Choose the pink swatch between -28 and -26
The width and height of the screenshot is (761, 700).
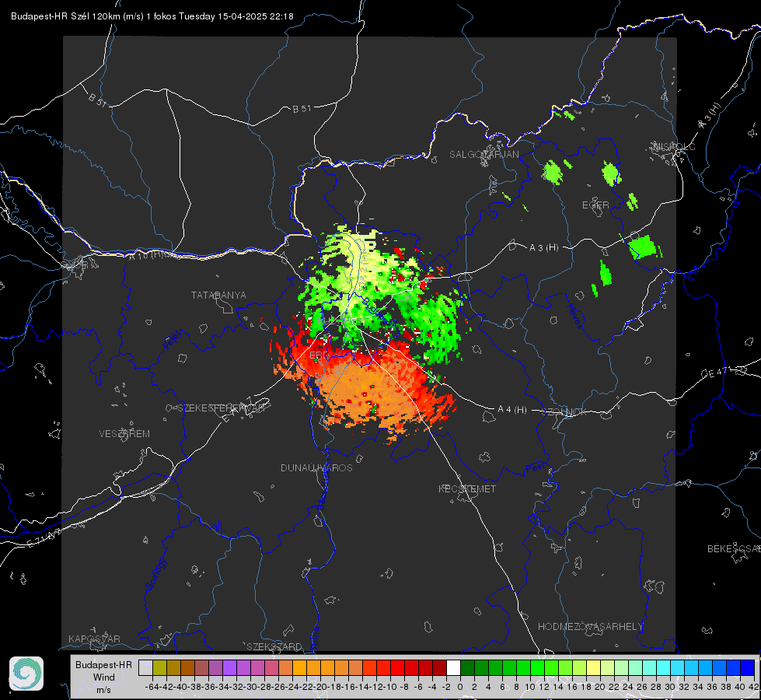(271, 667)
